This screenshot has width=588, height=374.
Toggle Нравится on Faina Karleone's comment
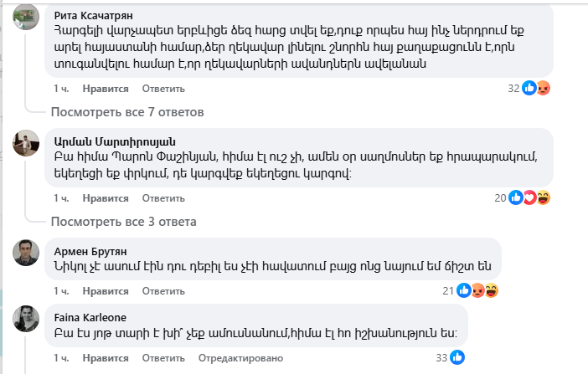click(108, 357)
